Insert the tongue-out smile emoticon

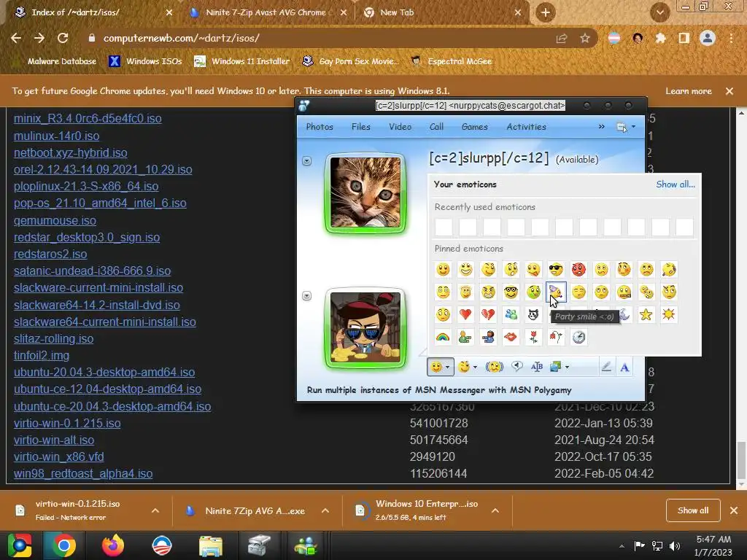pyautogui.click(x=533, y=270)
